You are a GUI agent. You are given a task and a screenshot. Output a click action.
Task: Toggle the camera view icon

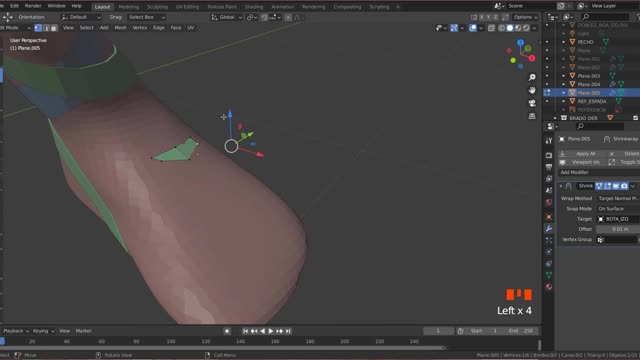coord(532,103)
